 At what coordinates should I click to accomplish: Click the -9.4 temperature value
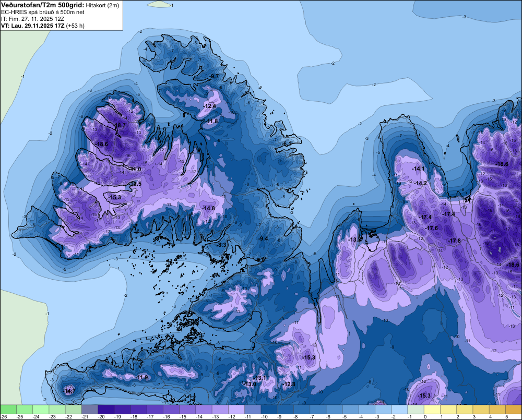263,238
